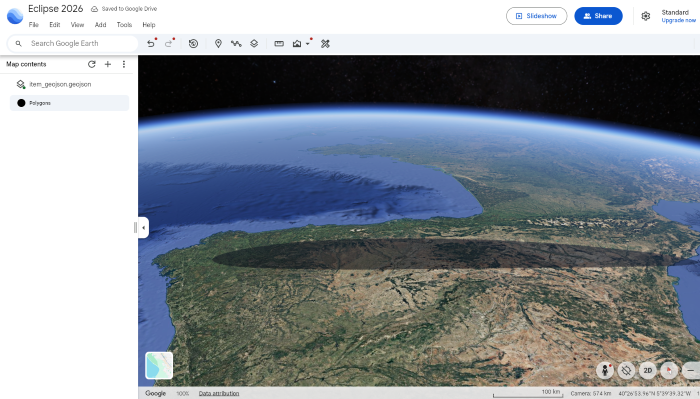The image size is (700, 399).
Task: Open the View menu
Action: (77, 25)
